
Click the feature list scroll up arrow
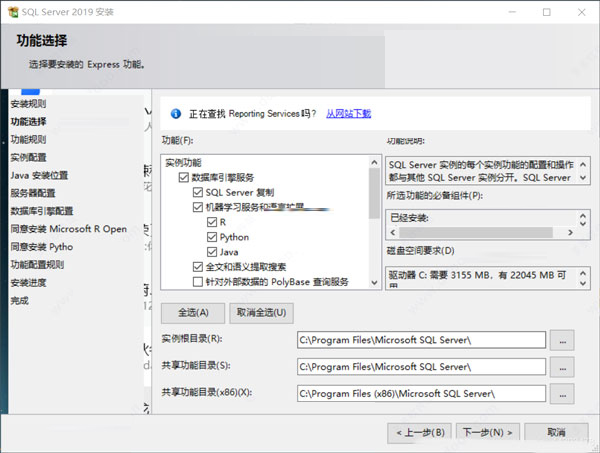point(374,162)
